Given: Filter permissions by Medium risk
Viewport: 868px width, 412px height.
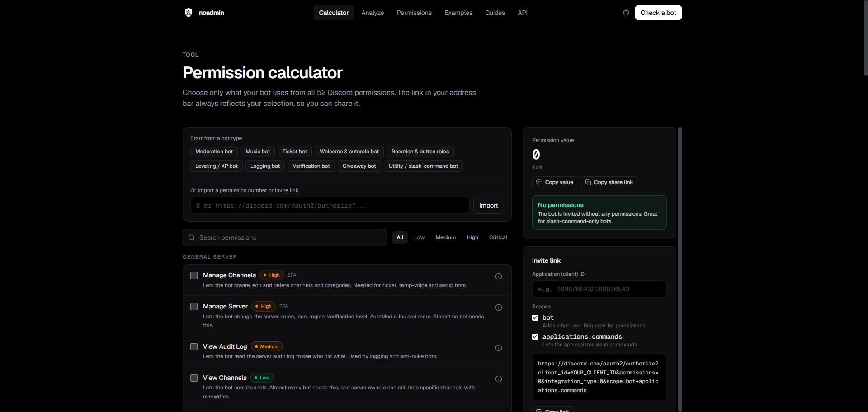Looking at the screenshot, I should point(446,237).
